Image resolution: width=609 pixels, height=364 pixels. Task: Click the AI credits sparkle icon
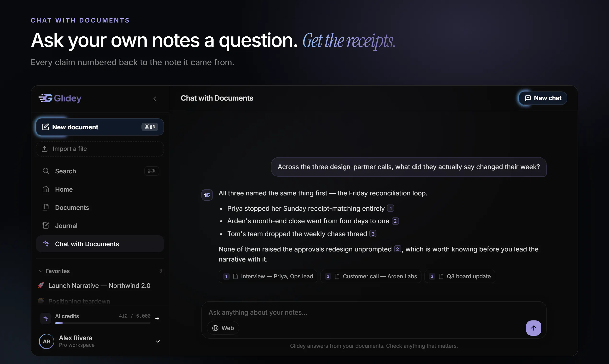[46, 318]
